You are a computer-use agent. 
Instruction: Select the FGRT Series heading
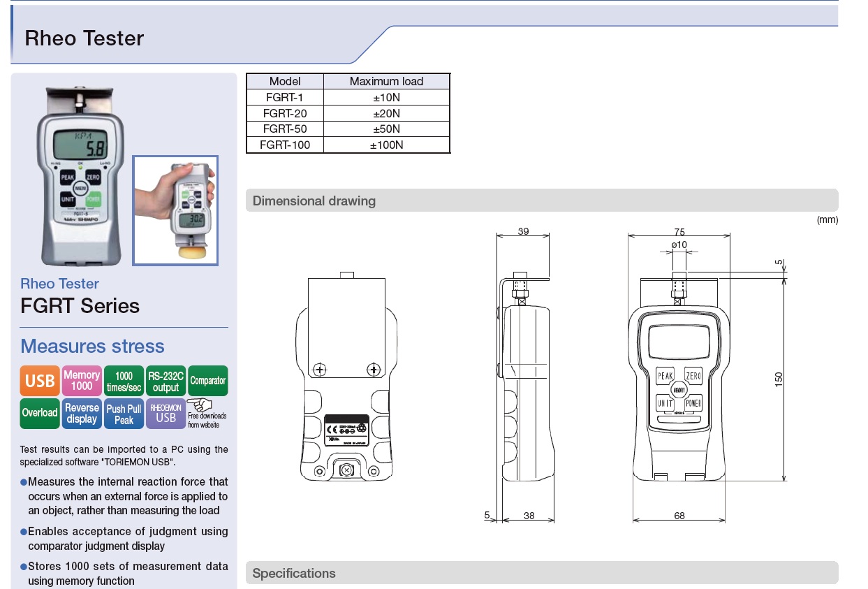pyautogui.click(x=80, y=306)
